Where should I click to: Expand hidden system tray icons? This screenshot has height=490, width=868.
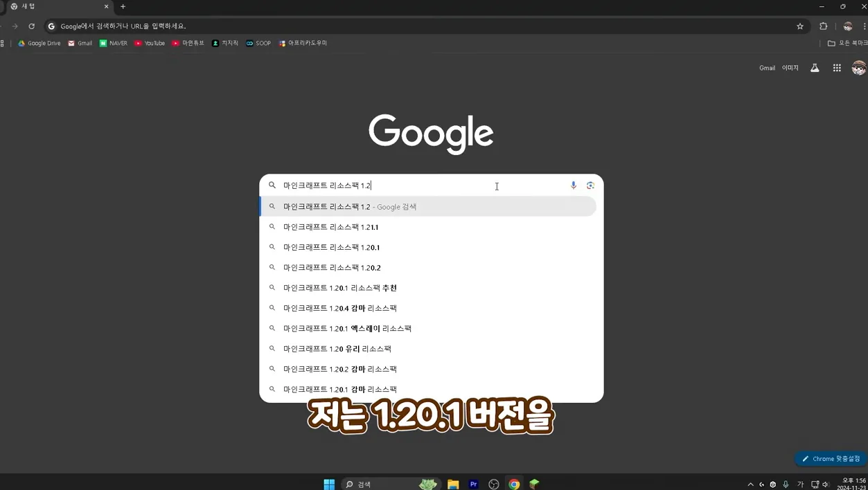(750, 484)
